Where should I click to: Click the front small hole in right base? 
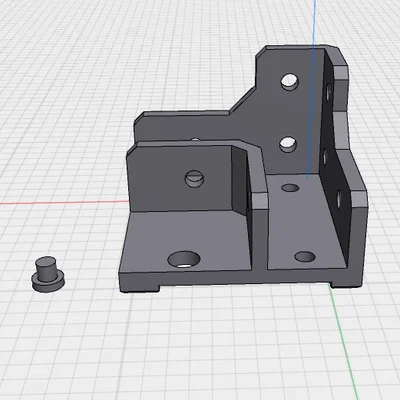[x=305, y=257]
